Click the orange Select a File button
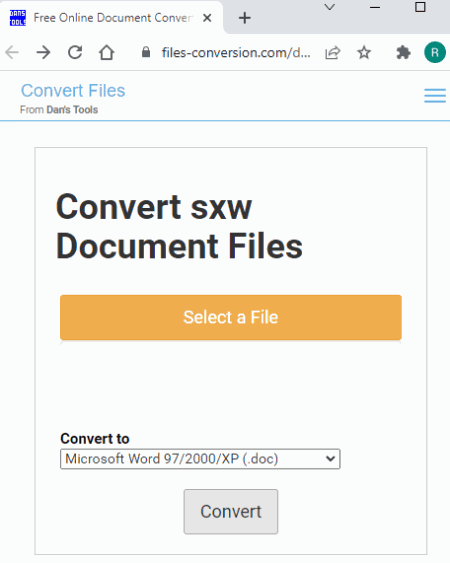Image resolution: width=450 pixels, height=563 pixels. (x=231, y=317)
